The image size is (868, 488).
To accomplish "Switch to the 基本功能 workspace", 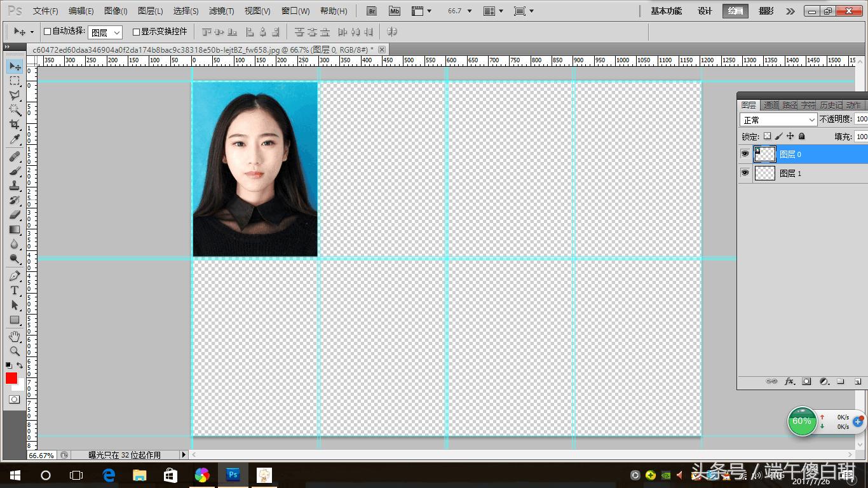I will tap(666, 11).
